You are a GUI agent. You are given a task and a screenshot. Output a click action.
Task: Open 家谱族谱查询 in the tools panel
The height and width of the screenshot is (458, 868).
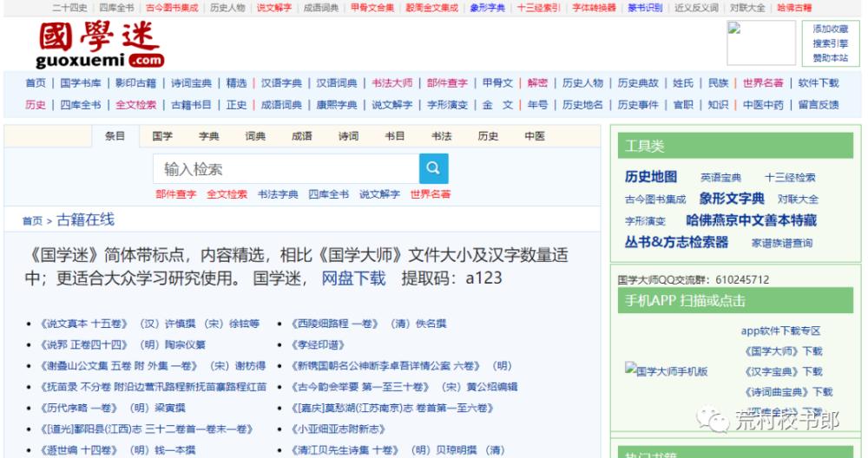pos(782,243)
